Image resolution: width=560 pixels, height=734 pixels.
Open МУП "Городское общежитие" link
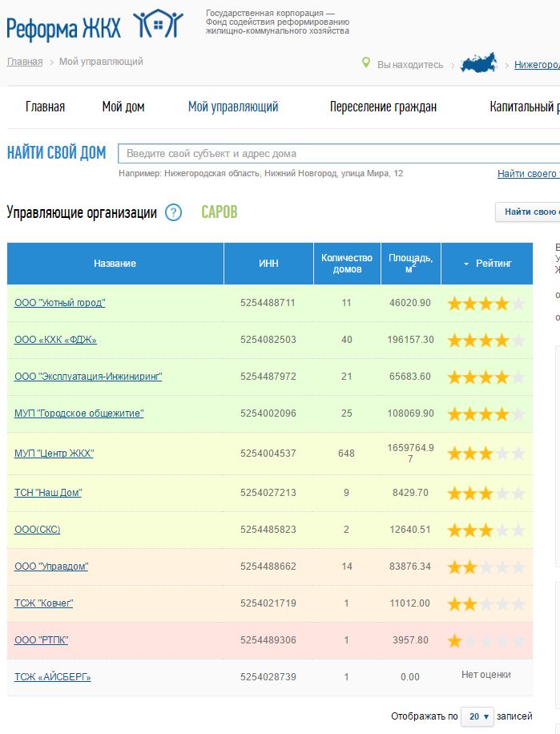[79, 413]
